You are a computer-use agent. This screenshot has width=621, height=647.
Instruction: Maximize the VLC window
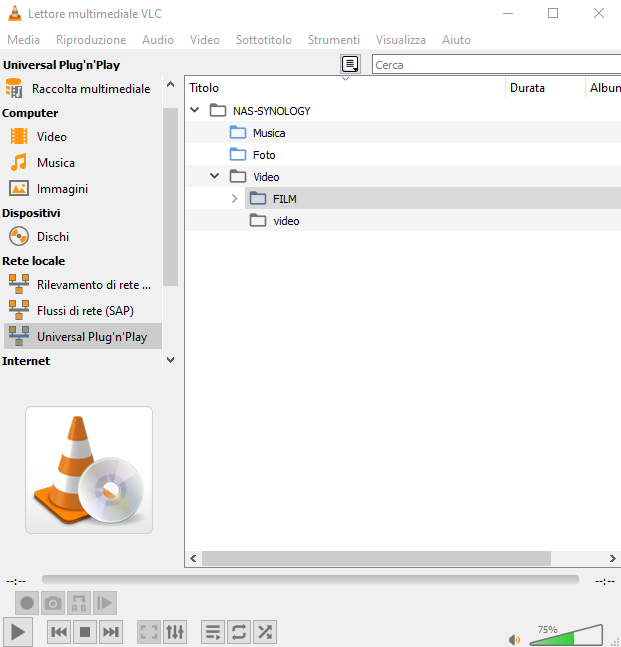tap(553, 13)
